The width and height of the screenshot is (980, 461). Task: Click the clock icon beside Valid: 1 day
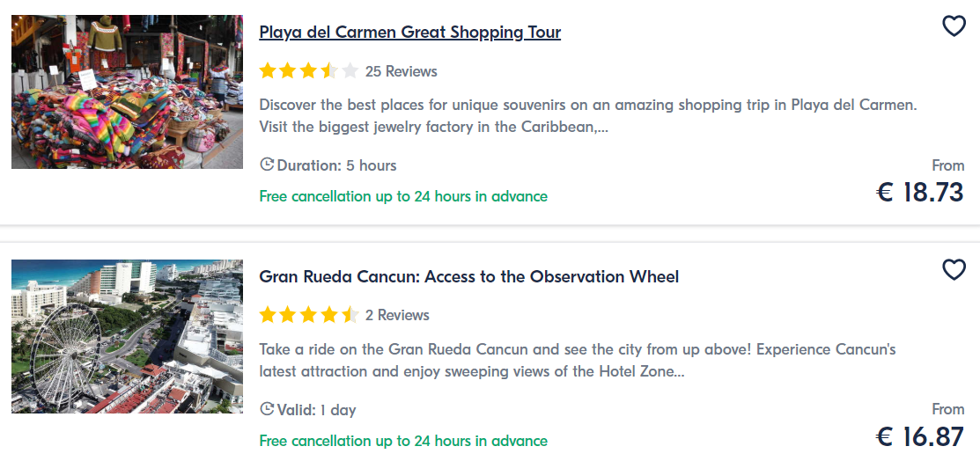click(267, 409)
